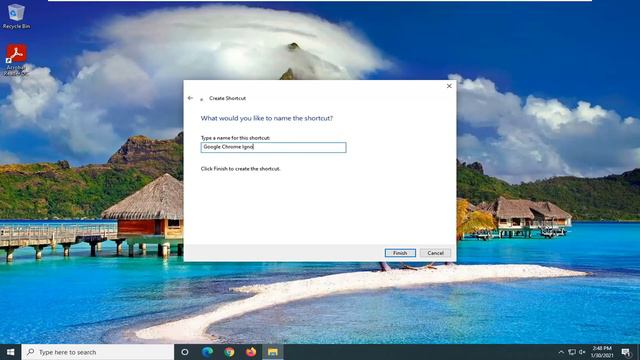Click inside the shortcut name text field

273,147
